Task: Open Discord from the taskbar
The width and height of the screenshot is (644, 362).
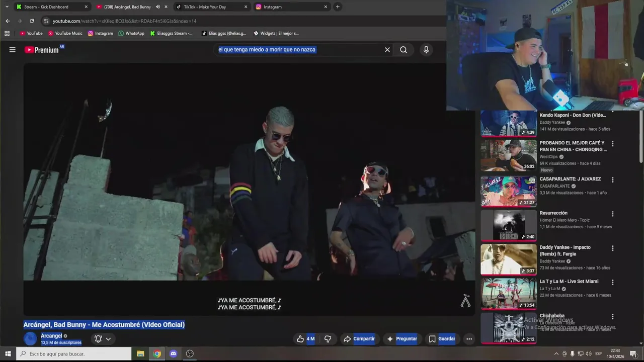Action: click(174, 354)
